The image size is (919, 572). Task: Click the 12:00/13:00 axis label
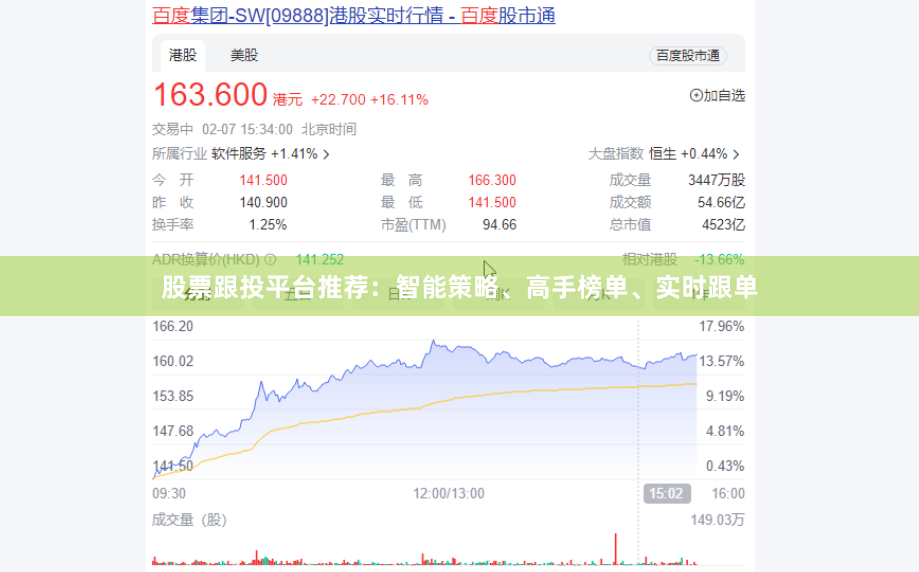449,493
